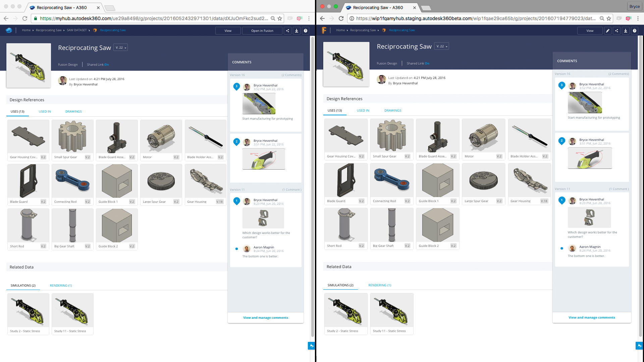The image size is (644, 362).
Task: Open Chrome menu in the right browser
Action: click(638, 18)
